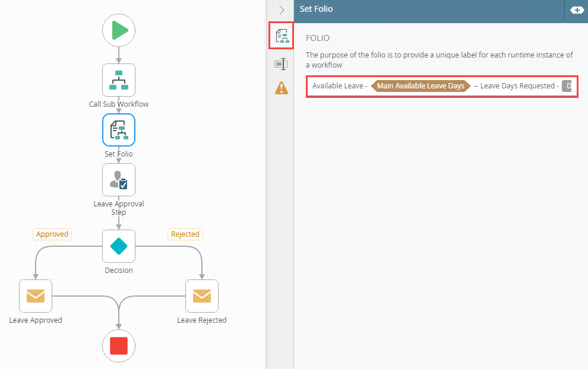Click the Rejected outcome label
Viewport: 588px width, 369px height.
point(185,234)
